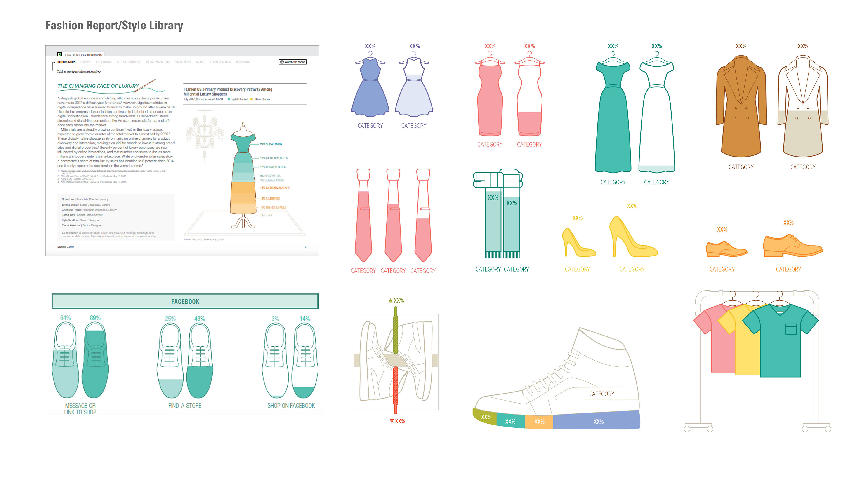Click the Watch the Video button
Image resolution: width=868 pixels, height=488 pixels.
(x=292, y=62)
